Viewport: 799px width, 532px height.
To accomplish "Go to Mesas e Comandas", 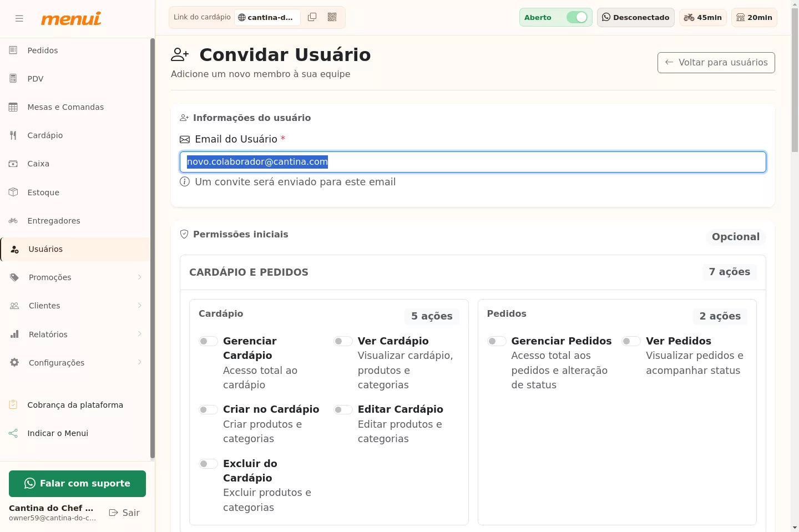I will click(75, 107).
